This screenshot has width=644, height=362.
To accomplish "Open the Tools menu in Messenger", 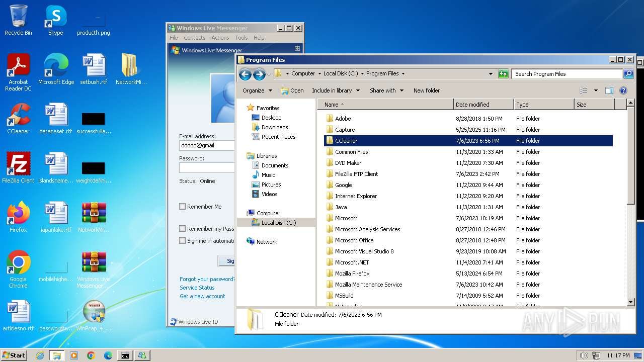I will (242, 38).
